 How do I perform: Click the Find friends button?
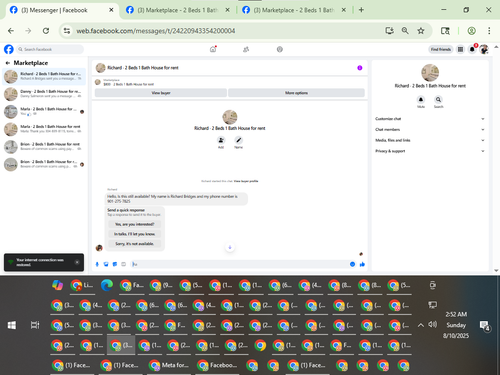pyautogui.click(x=441, y=49)
